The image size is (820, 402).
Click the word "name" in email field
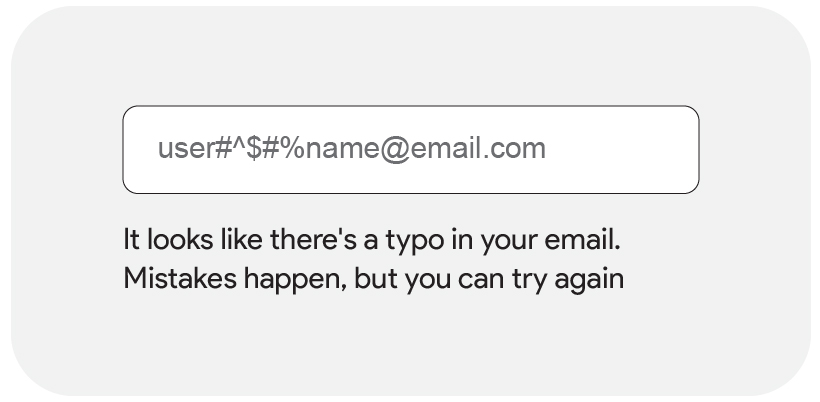click(x=342, y=150)
